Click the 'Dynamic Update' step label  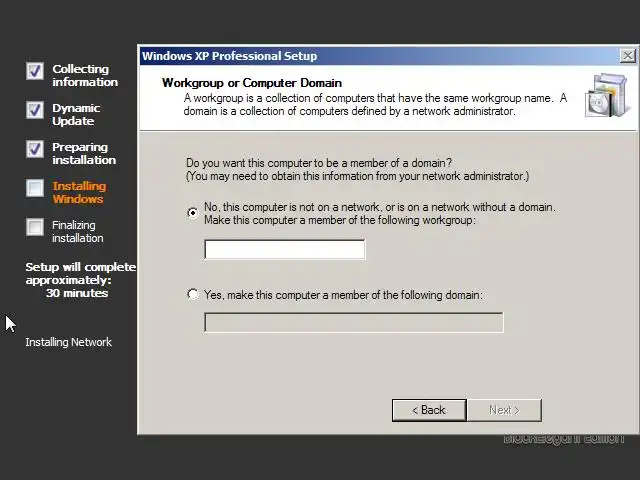tap(76, 114)
